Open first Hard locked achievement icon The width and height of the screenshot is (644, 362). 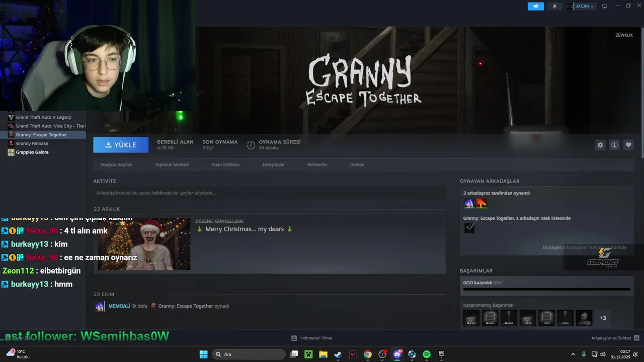click(x=528, y=318)
